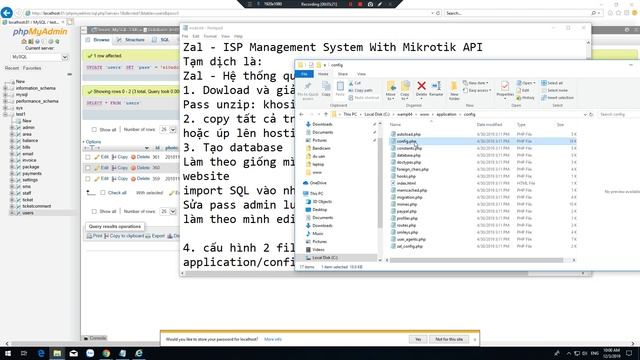
Task: Click Yes on the store password prompt
Action: point(418,339)
